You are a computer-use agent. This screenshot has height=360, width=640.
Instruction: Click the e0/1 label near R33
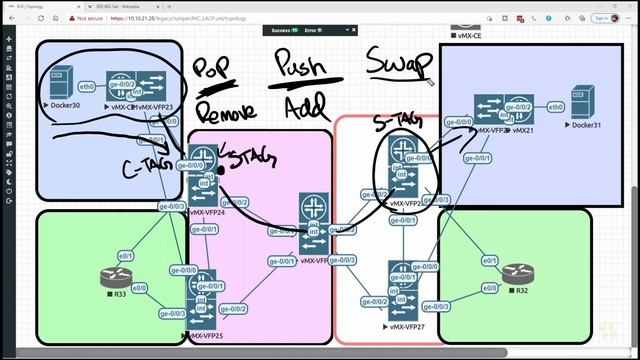(x=125, y=256)
